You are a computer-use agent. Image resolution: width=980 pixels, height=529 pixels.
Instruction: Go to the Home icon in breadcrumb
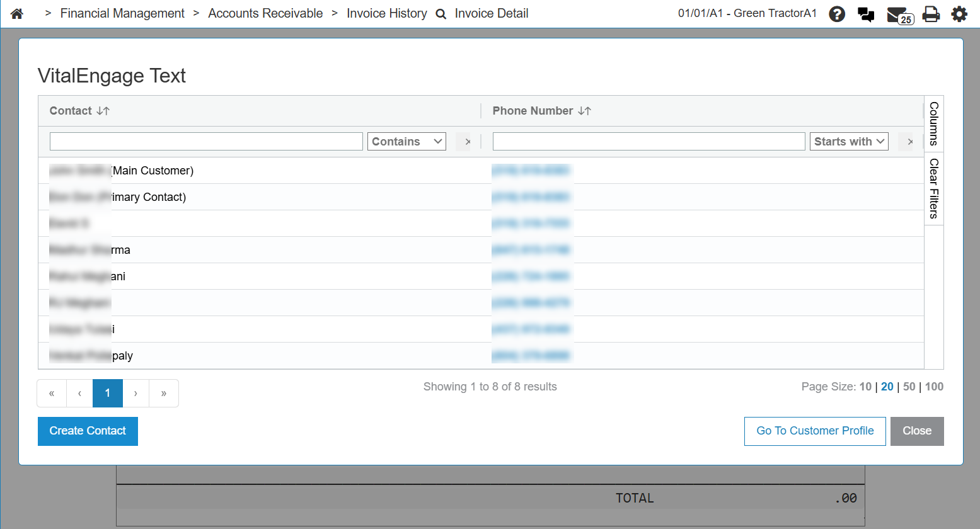(x=17, y=13)
